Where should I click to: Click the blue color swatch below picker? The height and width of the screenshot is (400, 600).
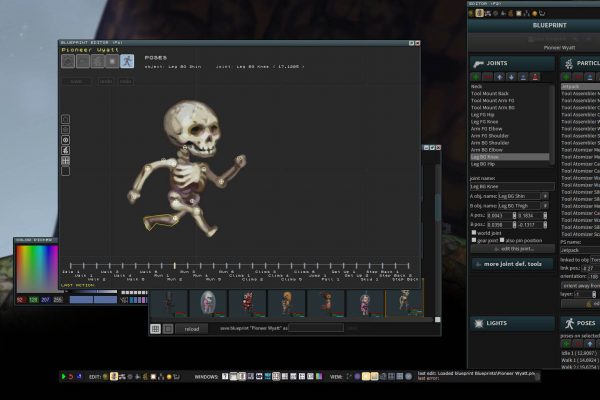pos(93,300)
